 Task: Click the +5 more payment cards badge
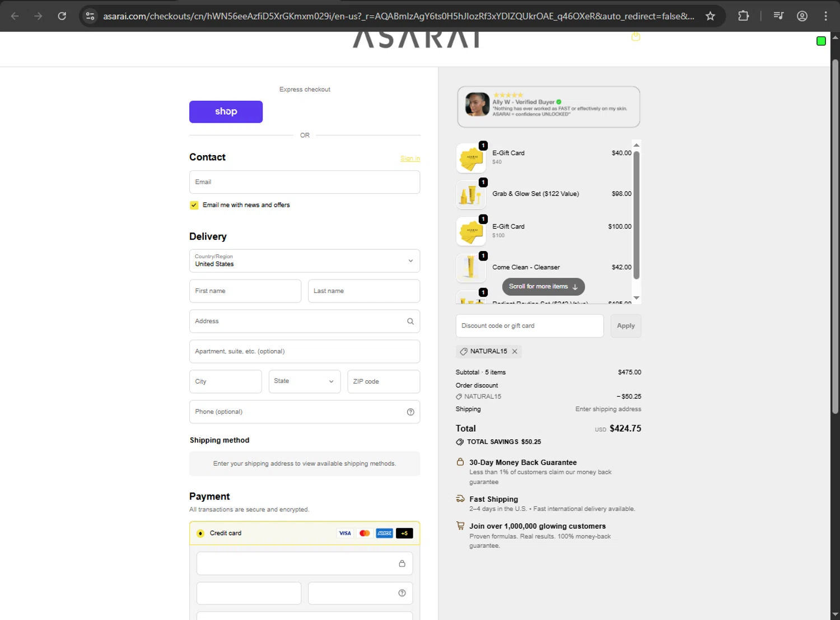[404, 533]
